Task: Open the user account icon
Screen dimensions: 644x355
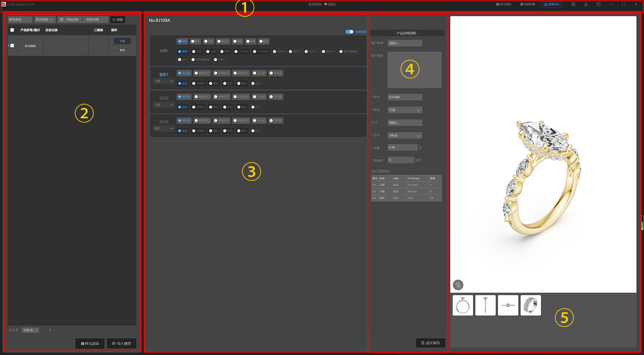Action: pos(586,4)
